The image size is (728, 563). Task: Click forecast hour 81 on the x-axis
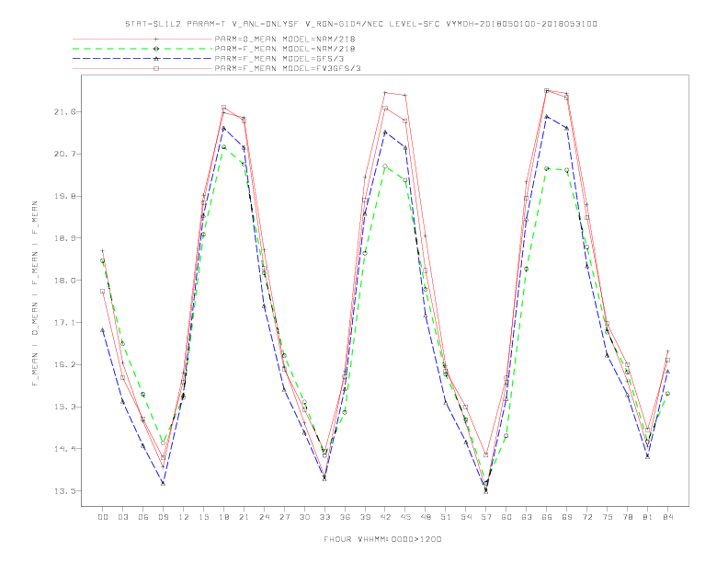(x=648, y=517)
